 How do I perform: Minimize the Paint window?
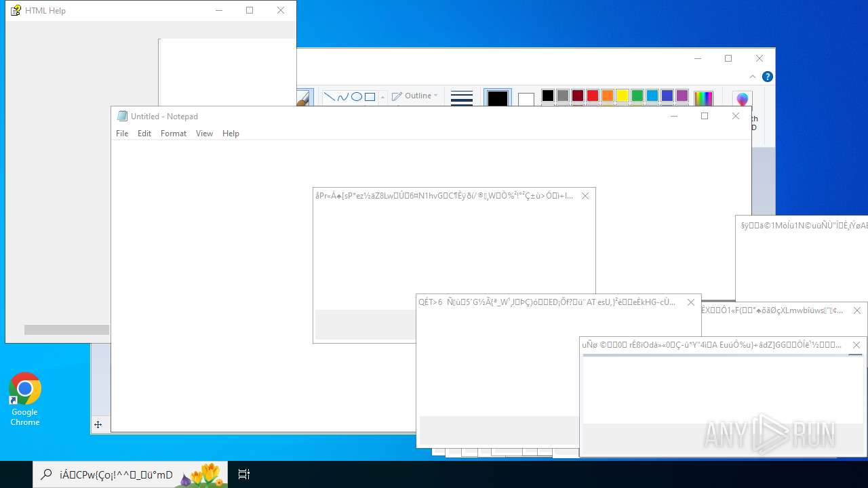697,58
